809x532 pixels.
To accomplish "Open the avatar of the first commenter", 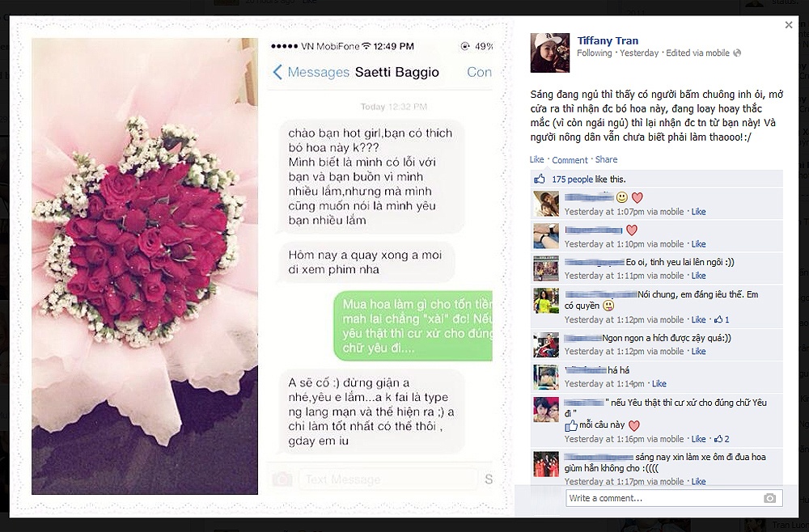I will [546, 204].
